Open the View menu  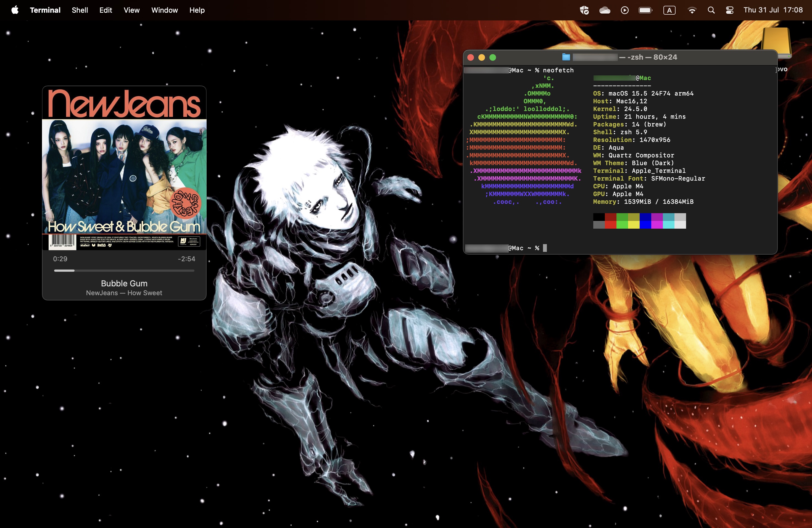[131, 10]
